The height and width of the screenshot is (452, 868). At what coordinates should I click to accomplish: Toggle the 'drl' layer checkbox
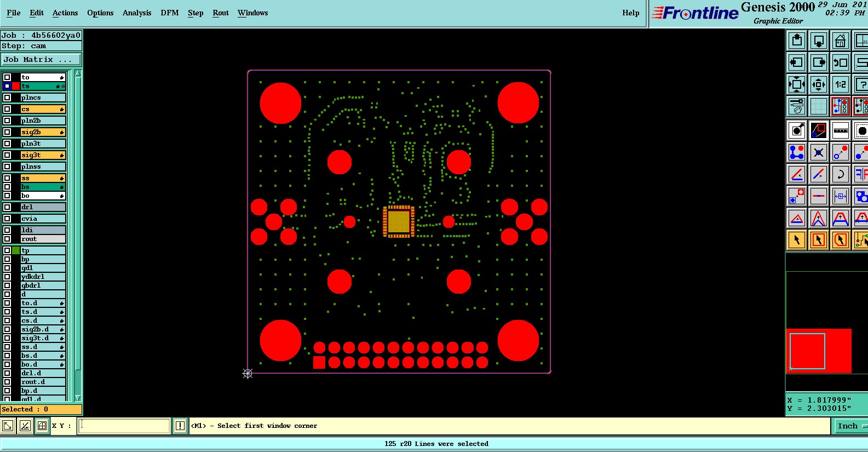click(7, 207)
